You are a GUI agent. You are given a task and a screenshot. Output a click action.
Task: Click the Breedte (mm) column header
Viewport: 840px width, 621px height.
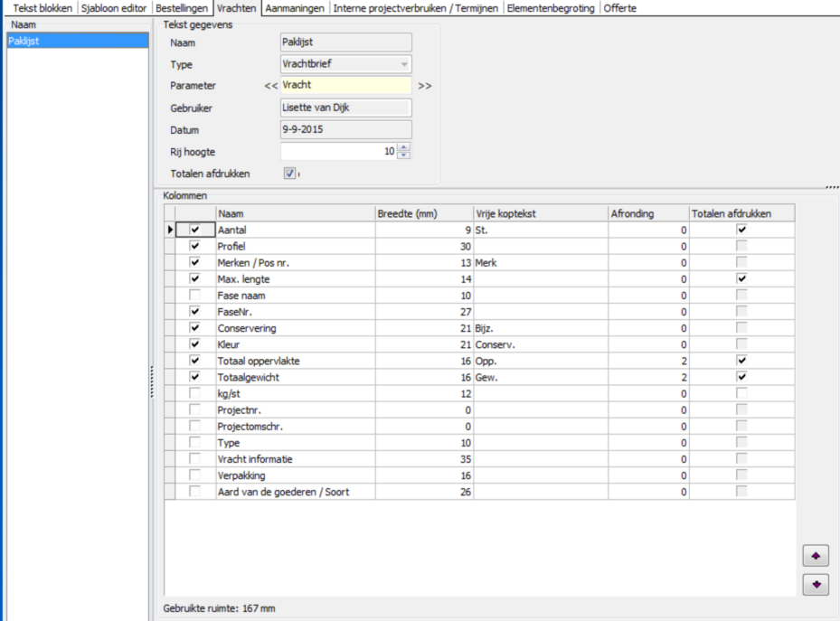click(424, 213)
